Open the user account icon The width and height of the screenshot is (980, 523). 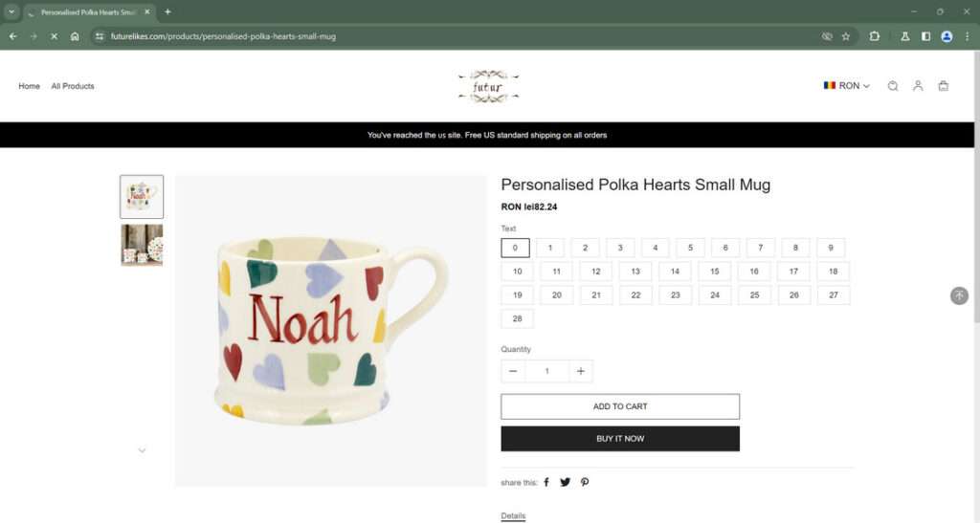coord(918,86)
